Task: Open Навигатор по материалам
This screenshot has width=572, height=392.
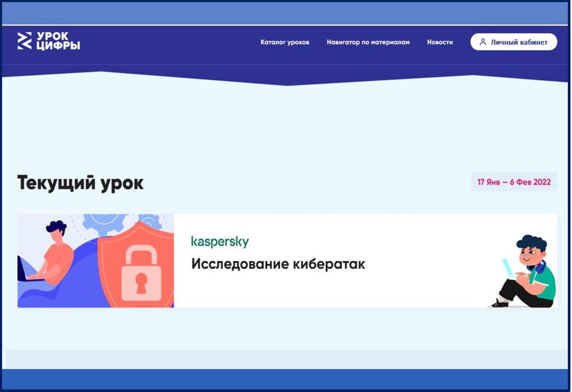Action: click(368, 42)
